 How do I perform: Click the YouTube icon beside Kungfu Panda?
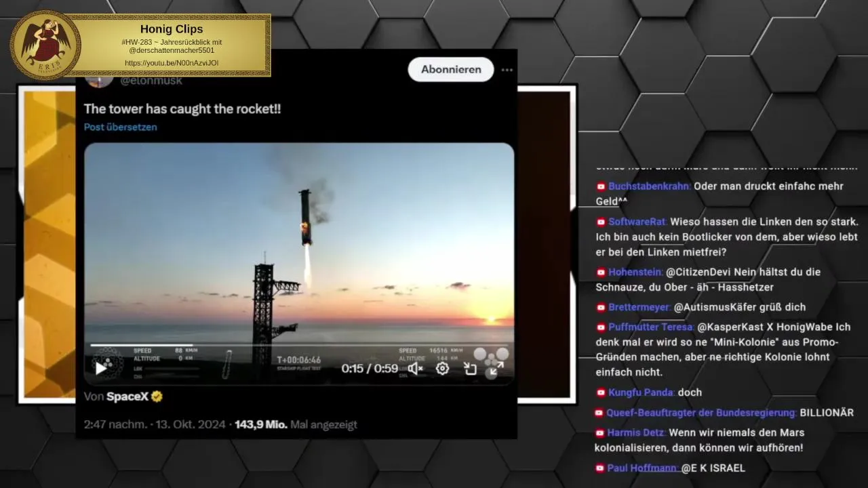[601, 392]
